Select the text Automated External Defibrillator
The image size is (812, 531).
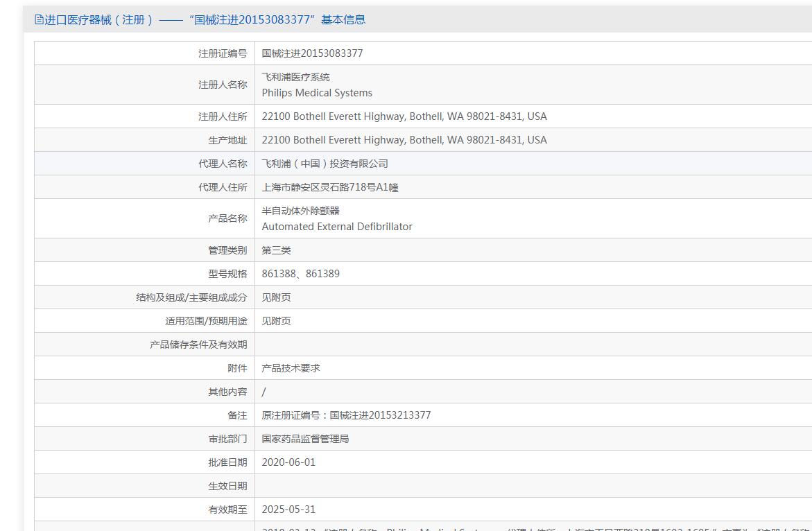337,227
